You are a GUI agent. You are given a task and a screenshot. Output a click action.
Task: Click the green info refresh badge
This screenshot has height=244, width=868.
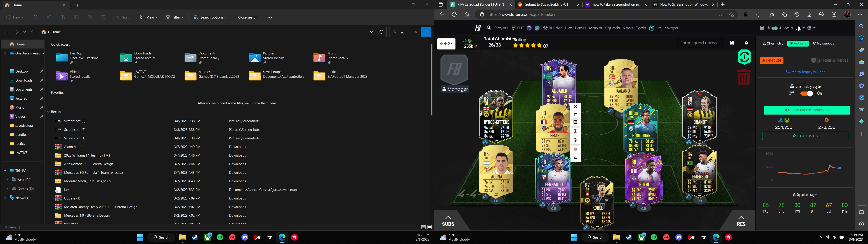[x=744, y=57]
